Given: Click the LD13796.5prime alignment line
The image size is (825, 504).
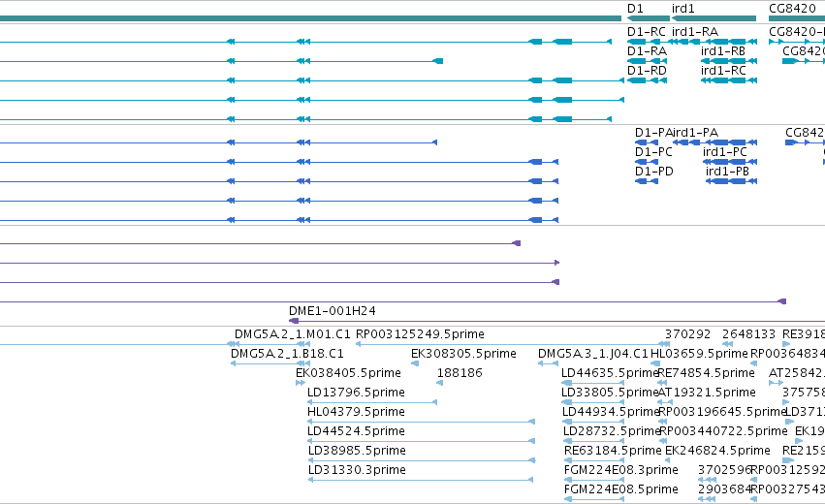Looking at the screenshot, I should pos(372,402).
